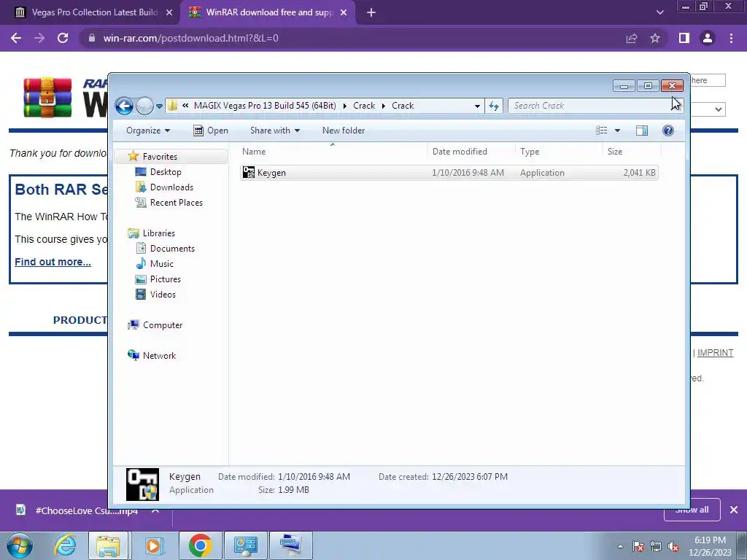
Task: Click the Chrome URL address bar
Action: pos(352,38)
